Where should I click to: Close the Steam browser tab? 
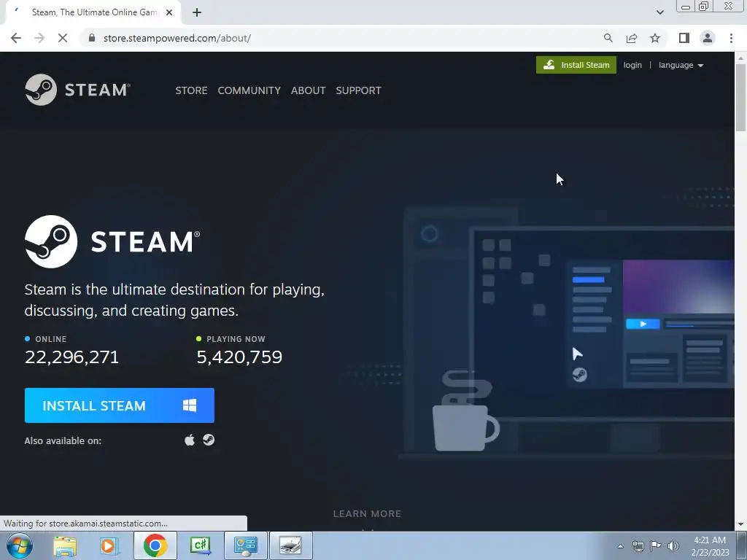pos(169,12)
